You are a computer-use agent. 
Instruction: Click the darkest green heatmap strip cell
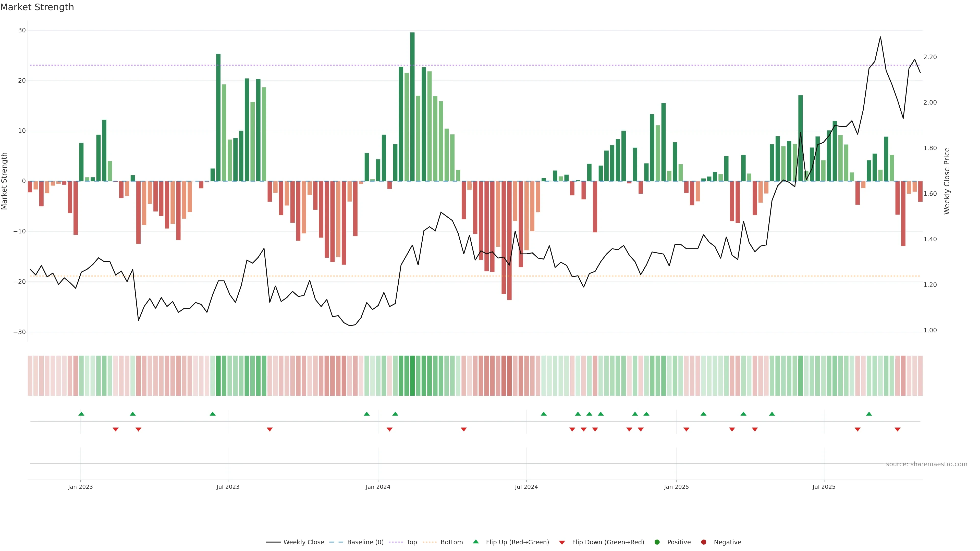[x=412, y=376]
